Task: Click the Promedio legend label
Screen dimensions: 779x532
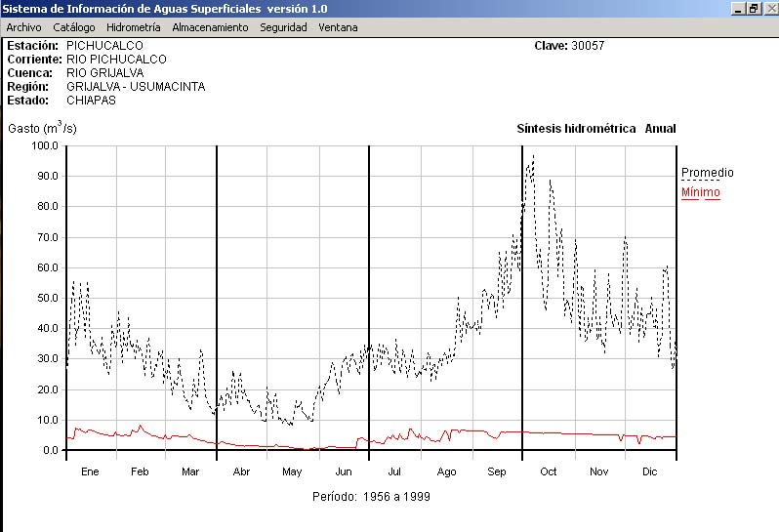Action: click(707, 173)
